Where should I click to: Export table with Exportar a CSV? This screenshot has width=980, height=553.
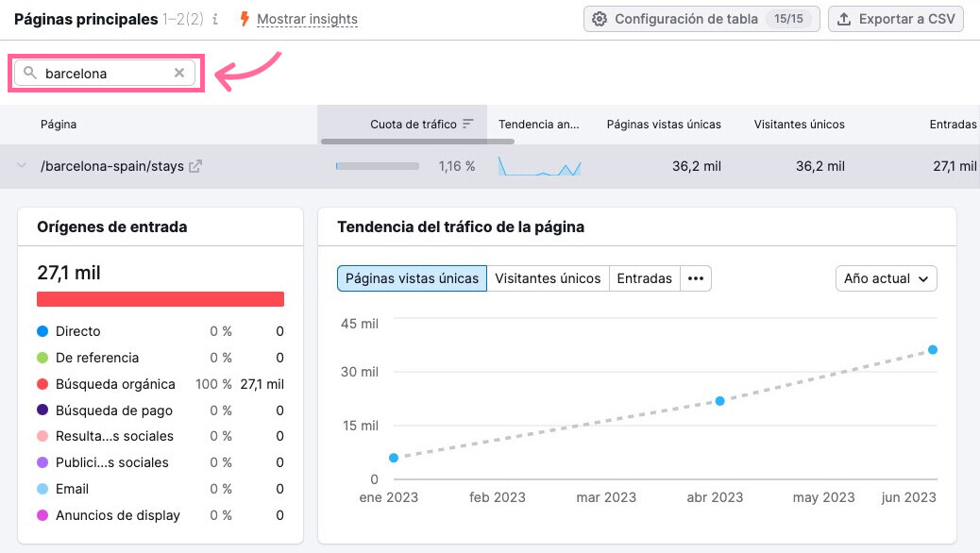(895, 19)
